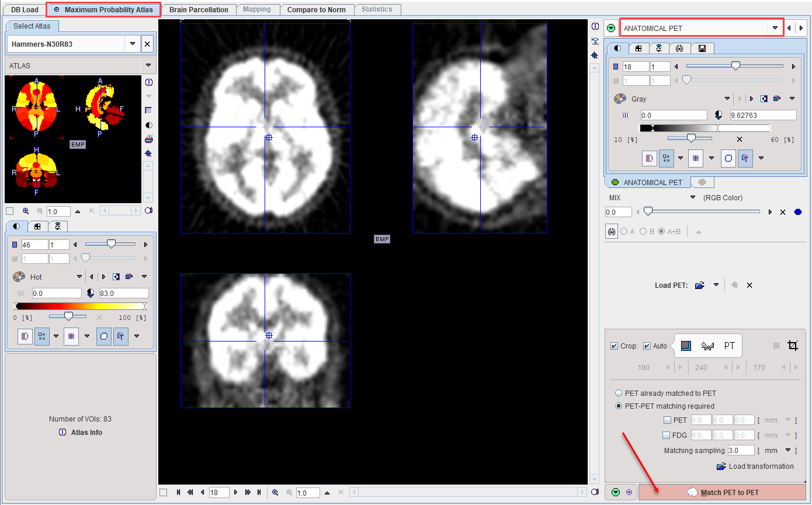Edit the upper threshold field 9.62763
The width and height of the screenshot is (812, 505).
pyautogui.click(x=763, y=115)
